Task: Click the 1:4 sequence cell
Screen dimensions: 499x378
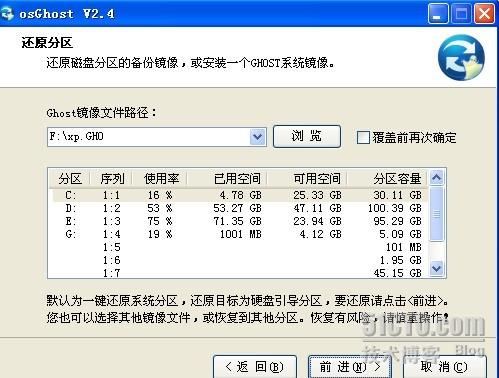Action: pyautogui.click(x=111, y=234)
